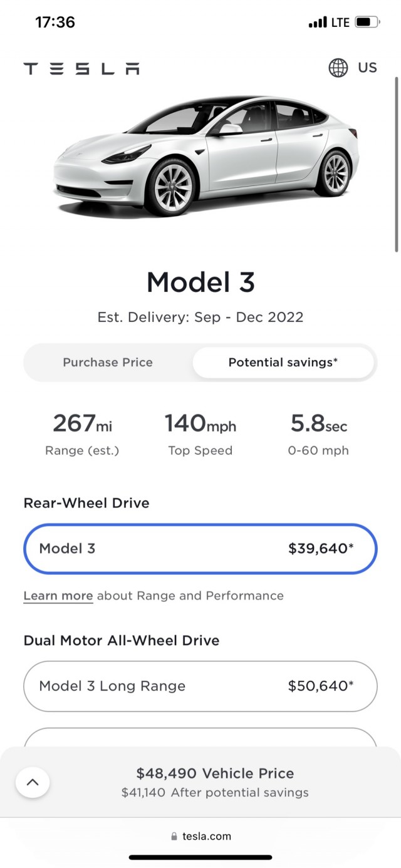
Task: Tap the tesla.com address bar
Action: click(x=200, y=837)
